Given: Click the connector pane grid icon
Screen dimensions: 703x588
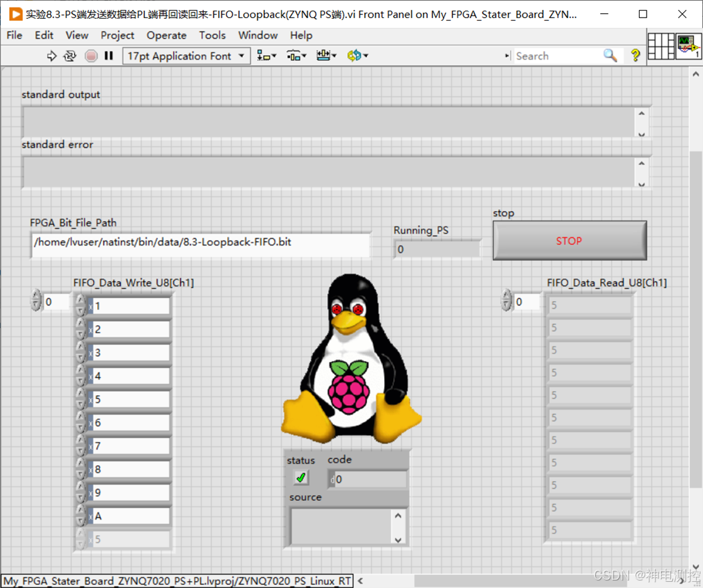Looking at the screenshot, I should (x=661, y=46).
